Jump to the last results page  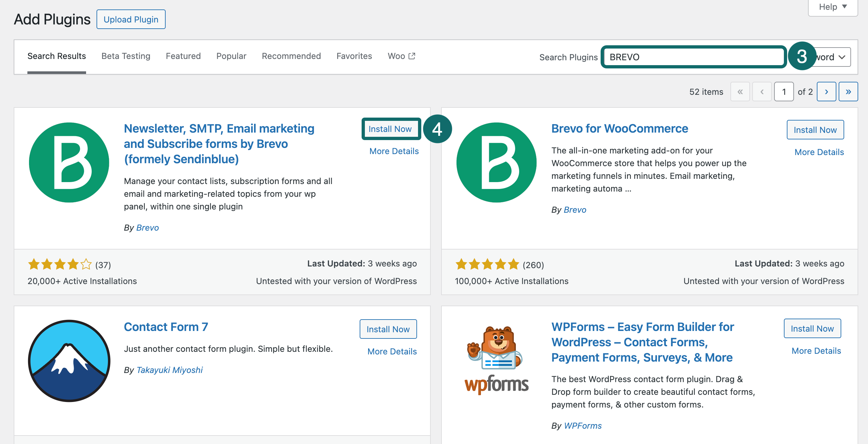pos(848,91)
